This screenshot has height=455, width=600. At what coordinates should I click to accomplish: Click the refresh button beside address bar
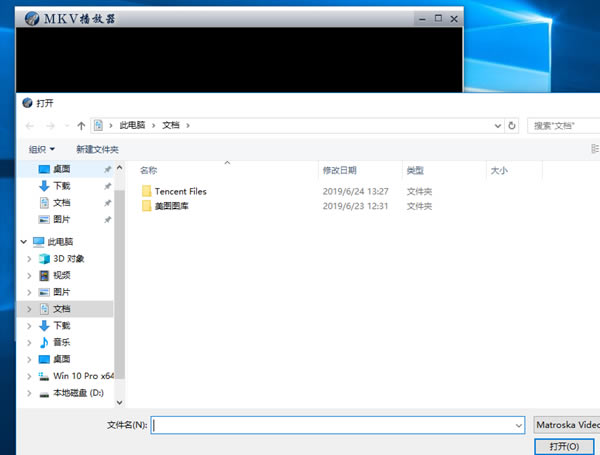pyautogui.click(x=512, y=126)
